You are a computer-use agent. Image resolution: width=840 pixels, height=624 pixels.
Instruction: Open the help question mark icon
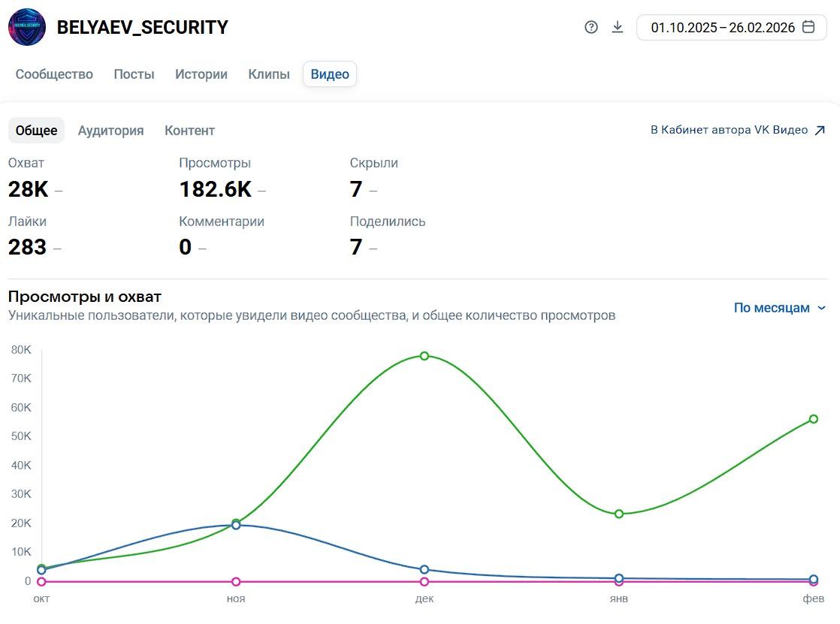coord(591,28)
